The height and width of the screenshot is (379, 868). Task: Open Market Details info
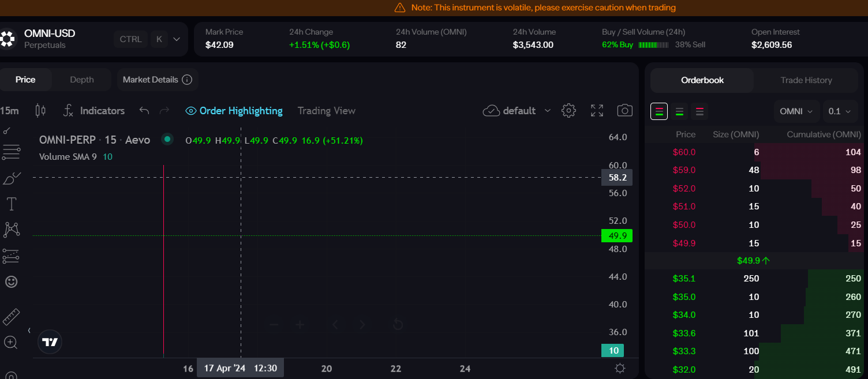(157, 80)
